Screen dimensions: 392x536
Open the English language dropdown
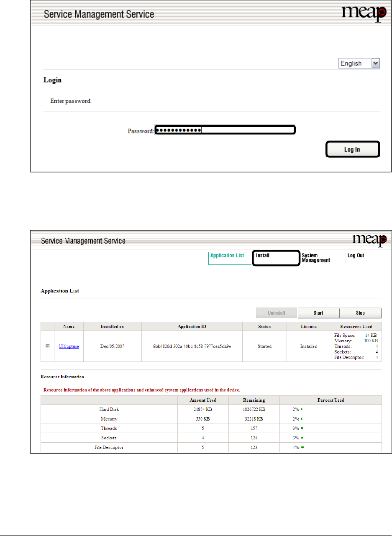(x=359, y=63)
